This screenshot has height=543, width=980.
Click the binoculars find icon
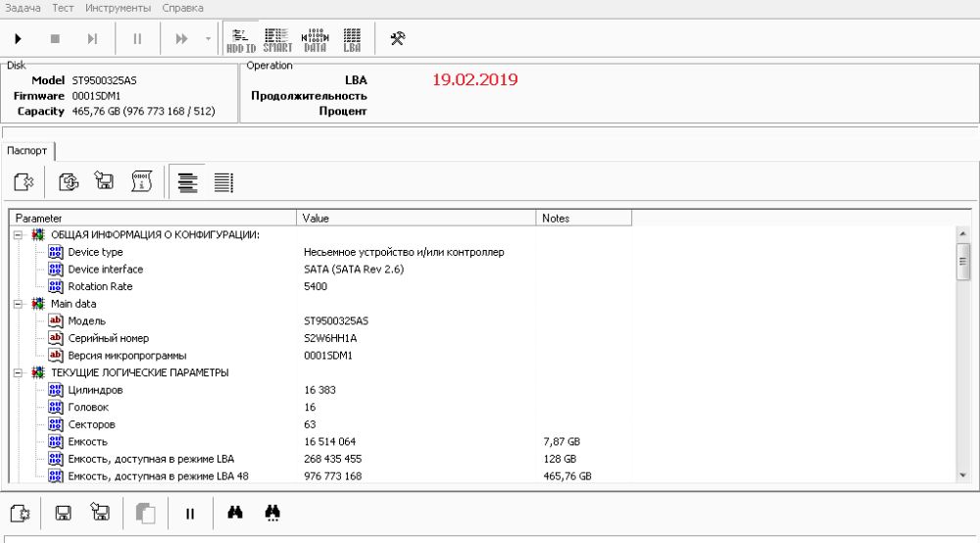[x=235, y=513]
